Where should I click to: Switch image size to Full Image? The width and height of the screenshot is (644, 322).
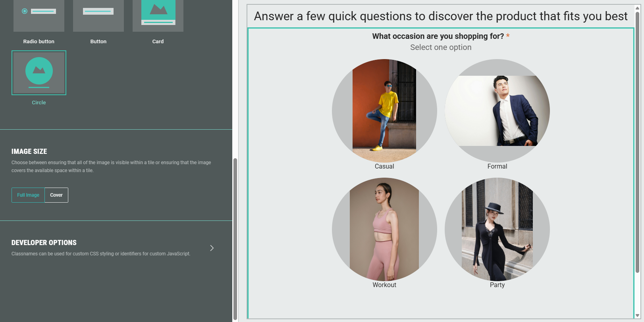point(28,195)
